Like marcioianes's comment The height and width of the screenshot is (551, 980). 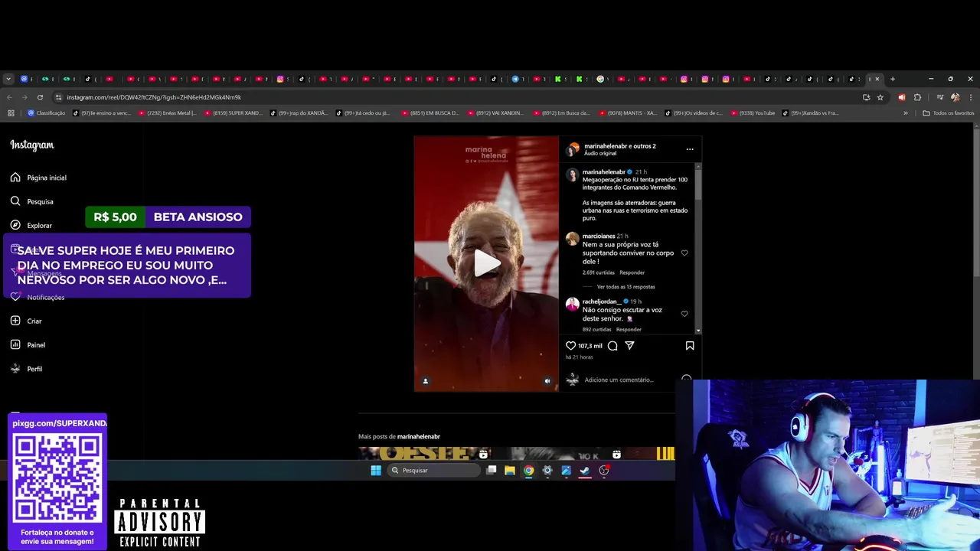point(684,253)
